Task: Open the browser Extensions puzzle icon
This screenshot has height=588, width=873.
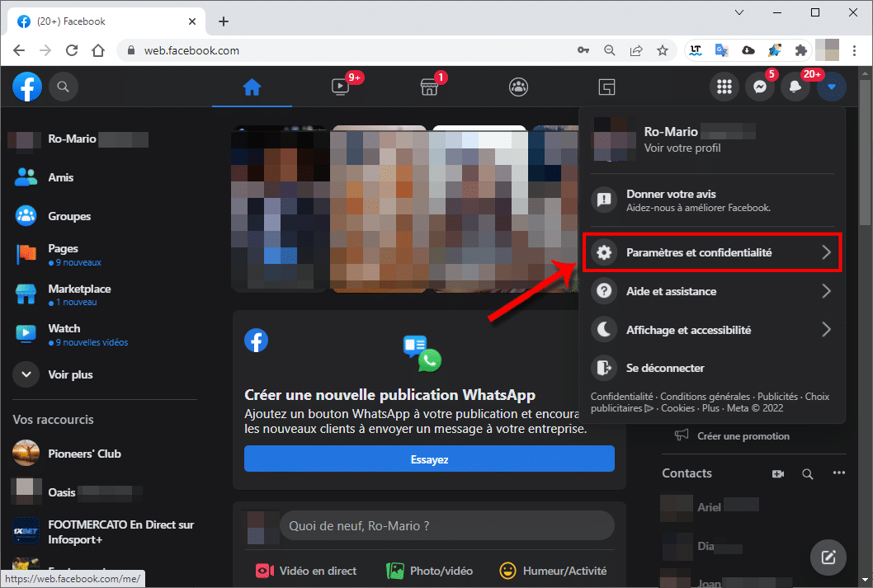Action: tap(800, 50)
